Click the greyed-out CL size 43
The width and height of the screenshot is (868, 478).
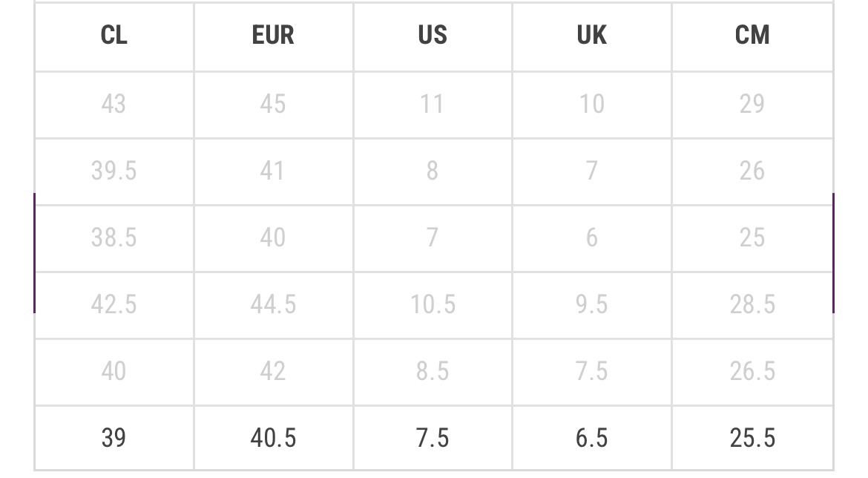tap(114, 104)
